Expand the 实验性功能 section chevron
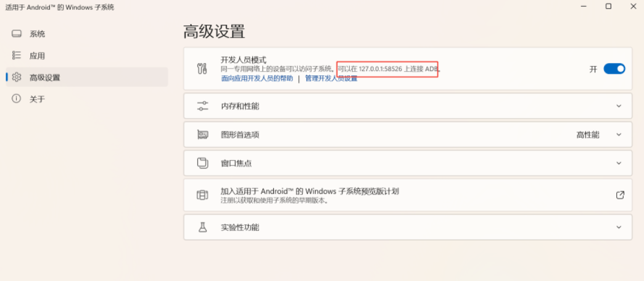Image resolution: width=644 pixels, height=281 pixels. (x=619, y=227)
